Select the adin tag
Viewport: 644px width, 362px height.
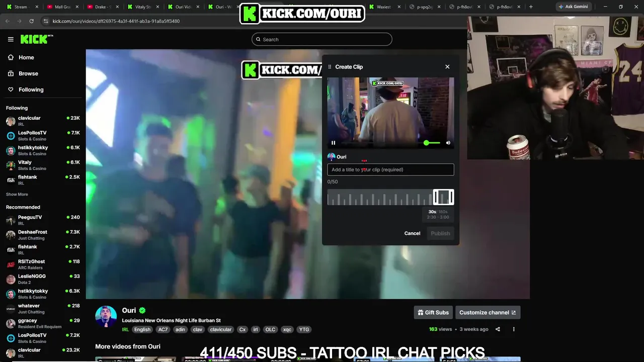tap(180, 330)
